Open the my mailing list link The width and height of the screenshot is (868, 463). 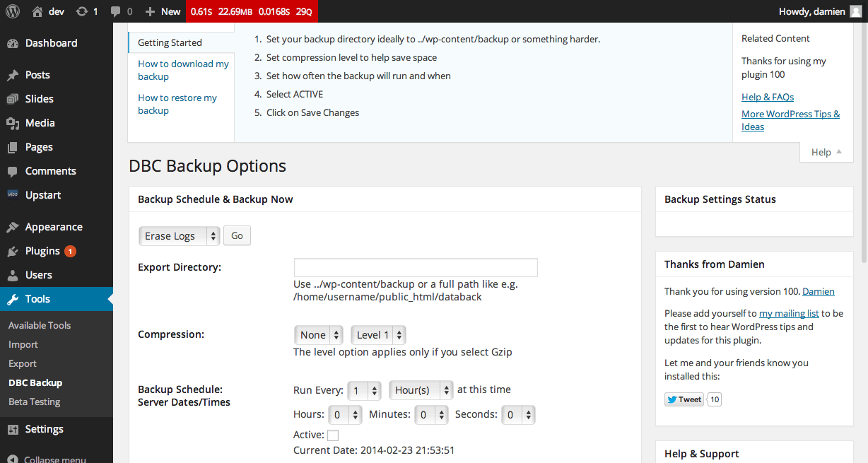(x=789, y=313)
